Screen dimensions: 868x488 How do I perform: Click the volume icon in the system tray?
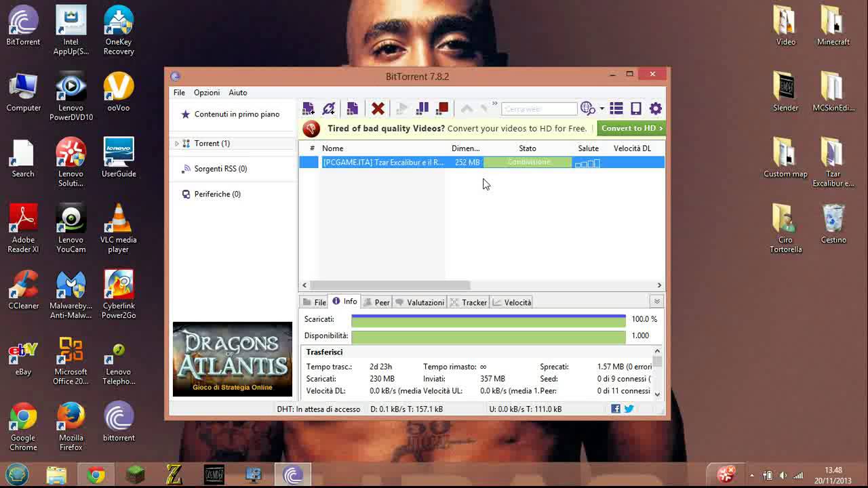[783, 475]
